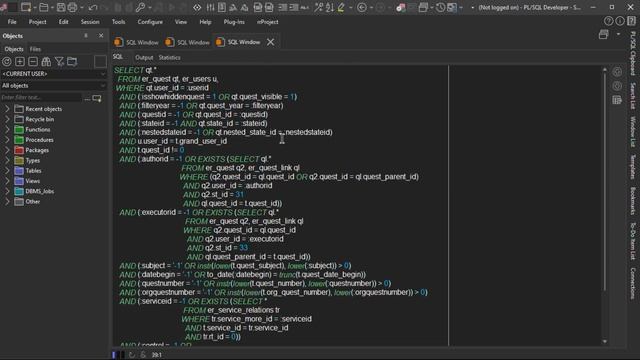640x360 pixels.
Task: Click the expand plus icon in Objects toolbar
Action: [x=20, y=62]
